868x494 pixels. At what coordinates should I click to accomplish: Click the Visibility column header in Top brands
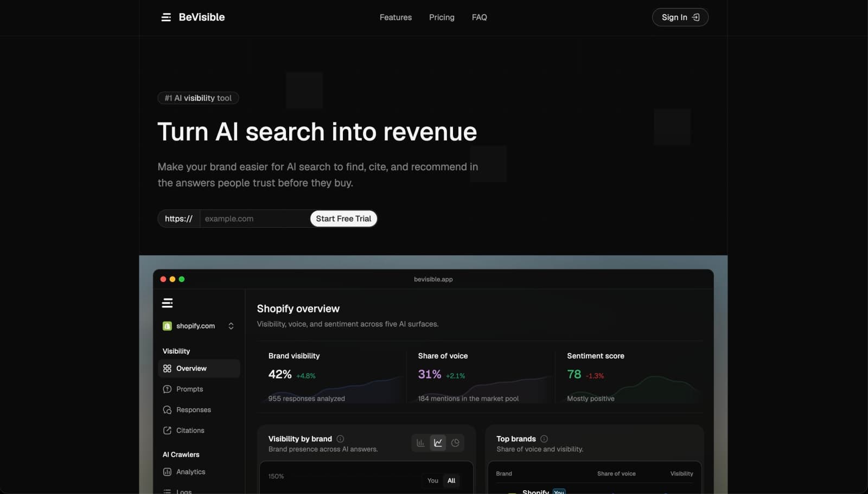pos(681,473)
